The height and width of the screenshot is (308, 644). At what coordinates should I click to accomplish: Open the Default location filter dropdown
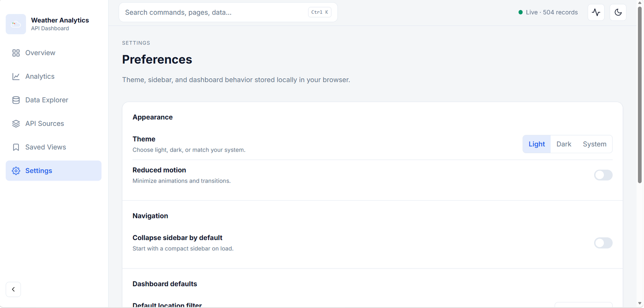(x=584, y=305)
